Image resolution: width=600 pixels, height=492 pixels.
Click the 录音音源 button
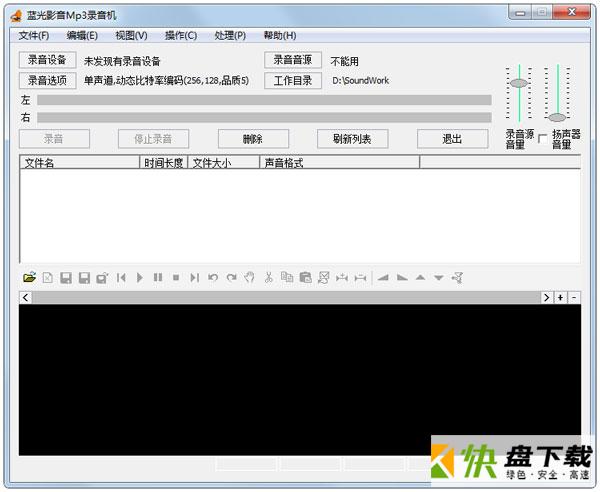click(x=293, y=60)
